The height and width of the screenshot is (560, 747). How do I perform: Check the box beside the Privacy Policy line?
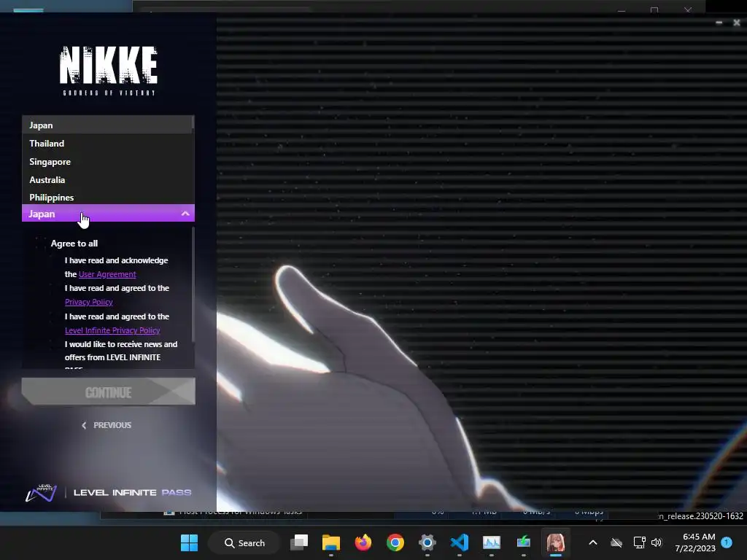pos(55,288)
